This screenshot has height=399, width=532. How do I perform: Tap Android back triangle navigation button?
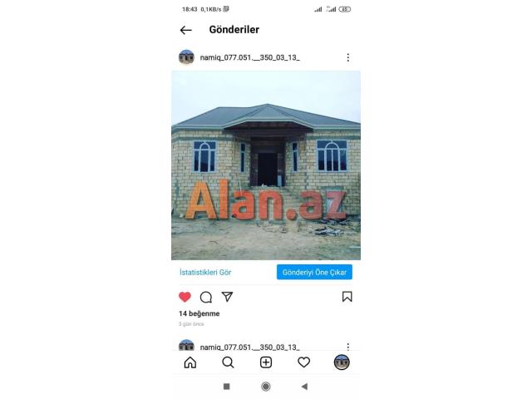304,386
